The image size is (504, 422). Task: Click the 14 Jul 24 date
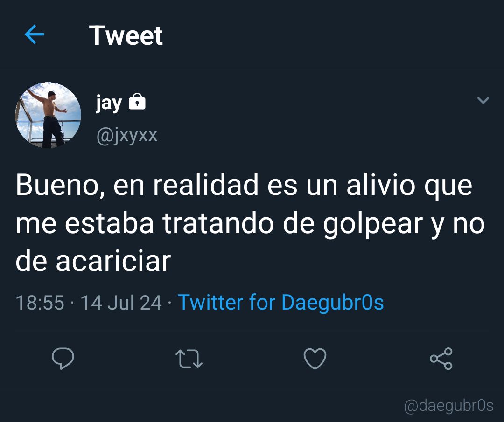click(121, 303)
